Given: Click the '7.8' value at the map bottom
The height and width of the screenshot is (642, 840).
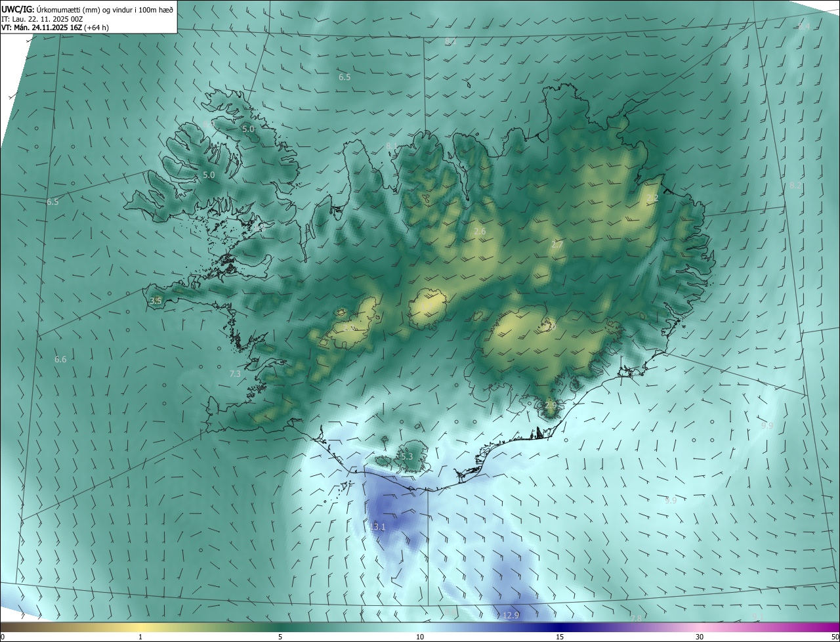Looking at the screenshot, I should pos(636,619).
